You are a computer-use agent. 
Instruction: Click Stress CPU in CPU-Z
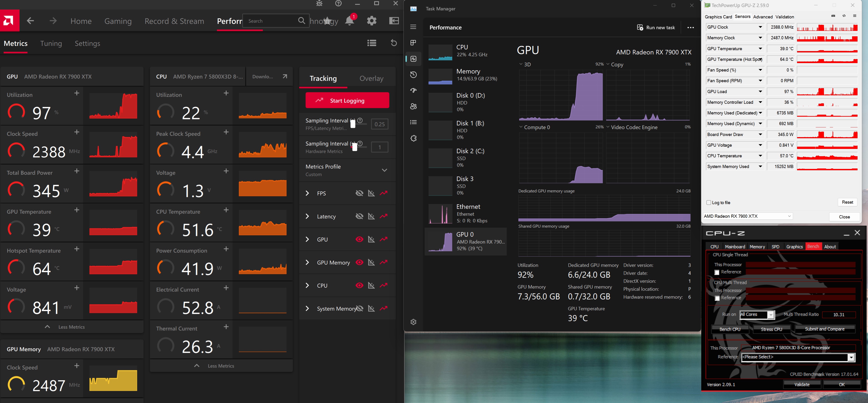pos(771,329)
